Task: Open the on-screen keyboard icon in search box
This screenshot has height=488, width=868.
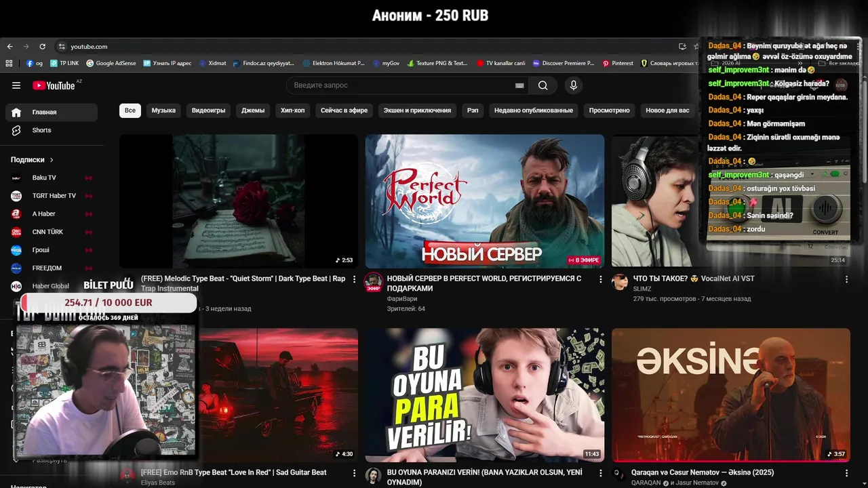Action: [x=519, y=85]
